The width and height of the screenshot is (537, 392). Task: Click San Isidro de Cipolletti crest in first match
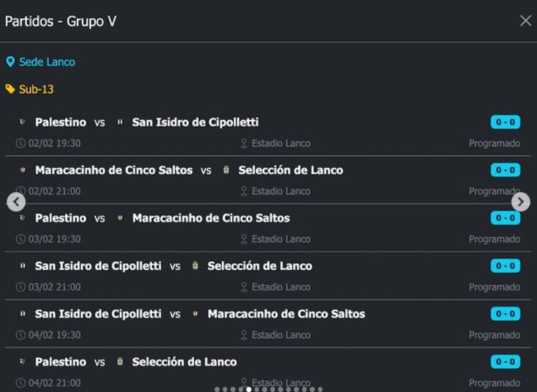119,122
